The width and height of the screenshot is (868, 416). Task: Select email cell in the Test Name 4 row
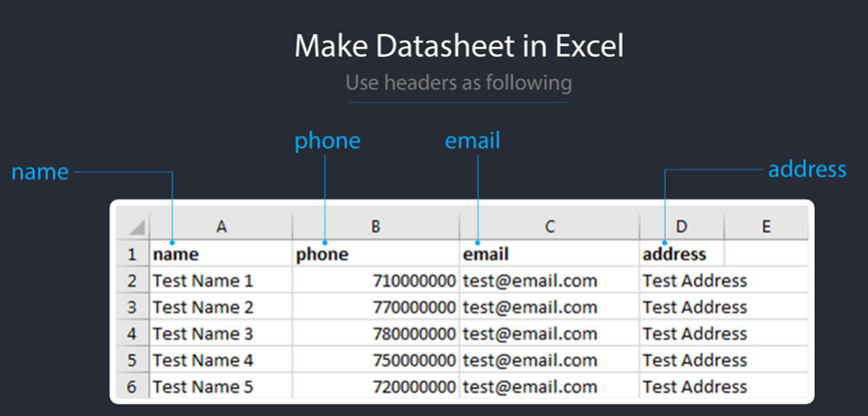pos(549,360)
